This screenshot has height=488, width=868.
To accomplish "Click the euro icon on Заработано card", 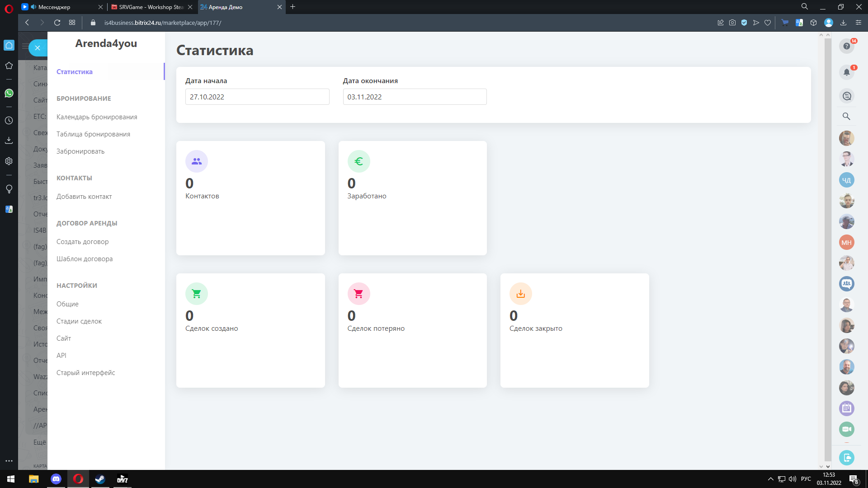I will coord(359,161).
